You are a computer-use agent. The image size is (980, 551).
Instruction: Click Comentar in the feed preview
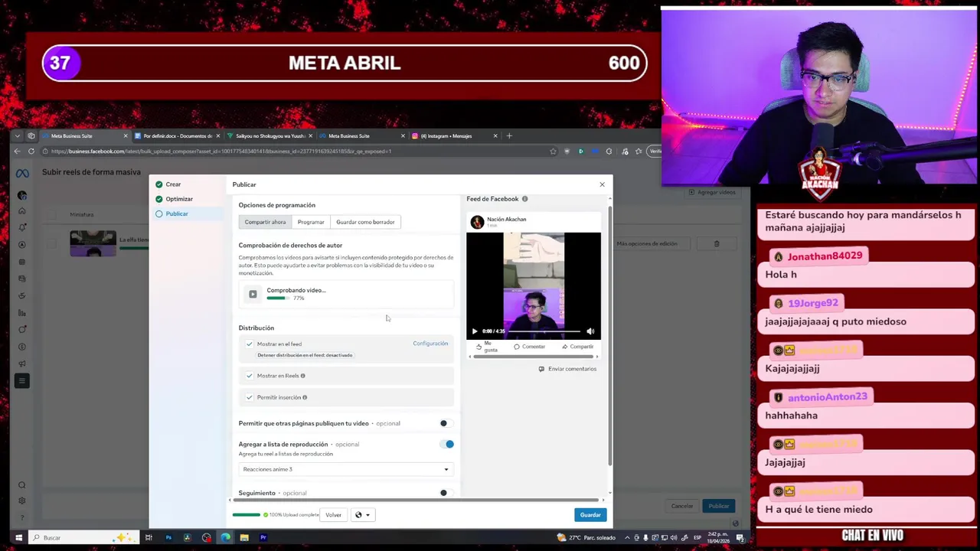[529, 347]
